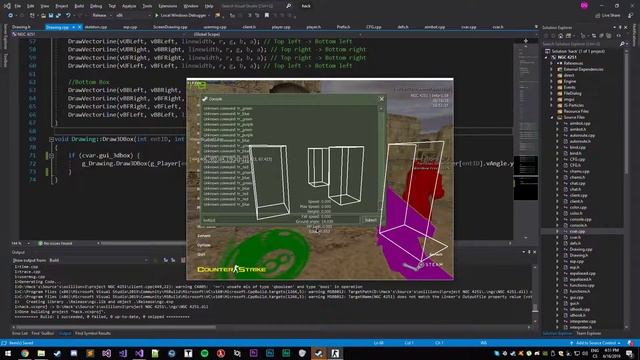Open the Extensions menu
The image size is (640, 360).
point(168,6)
